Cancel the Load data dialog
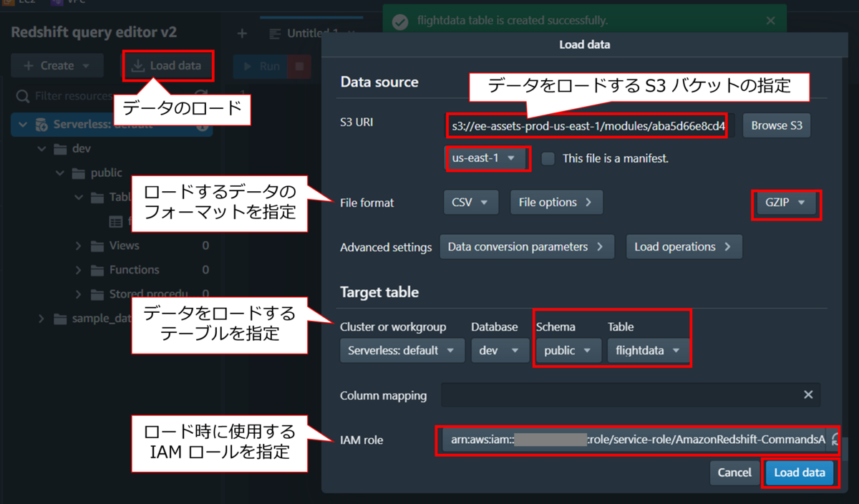This screenshot has height=504, width=859. coord(734,472)
